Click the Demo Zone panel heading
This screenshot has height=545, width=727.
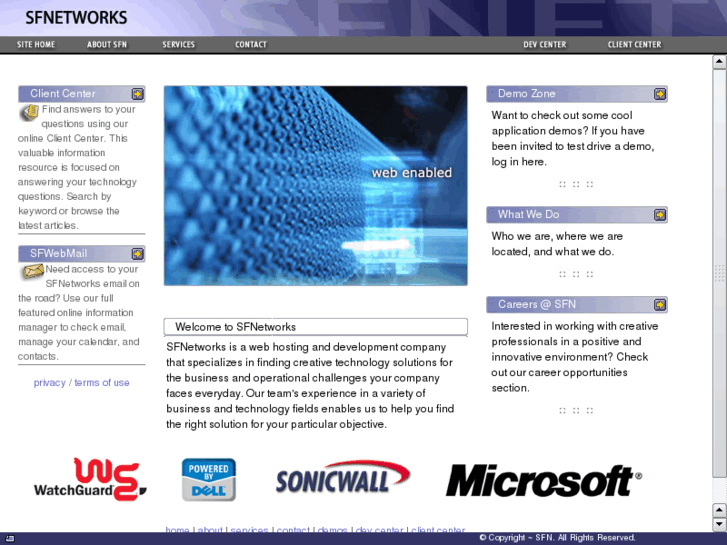point(577,94)
